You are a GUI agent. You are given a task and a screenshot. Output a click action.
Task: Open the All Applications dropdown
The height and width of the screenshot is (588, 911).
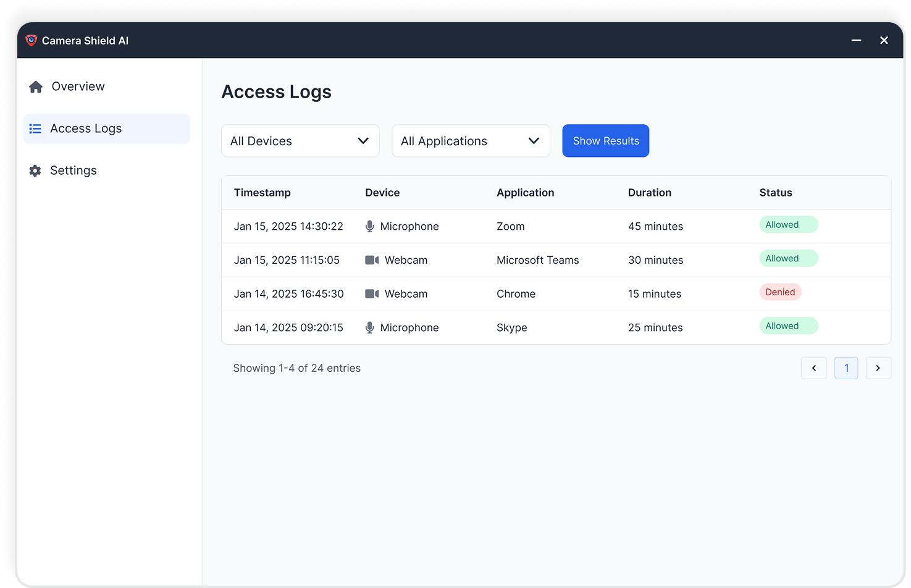coord(471,141)
